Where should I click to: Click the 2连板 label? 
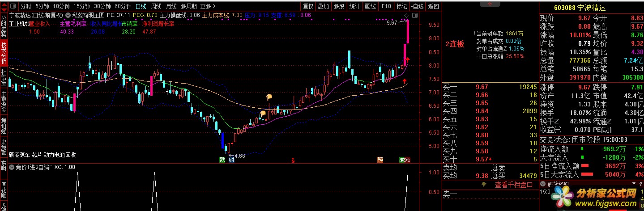tap(455, 44)
